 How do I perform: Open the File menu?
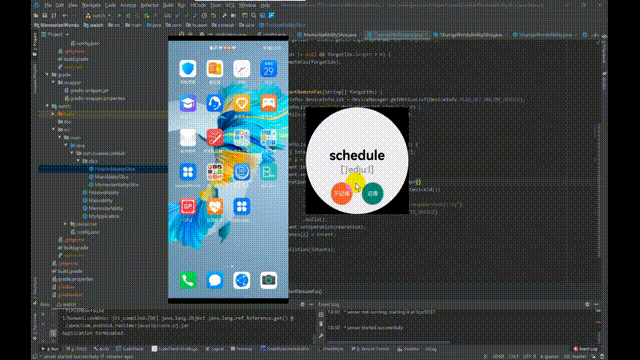(48, 5)
